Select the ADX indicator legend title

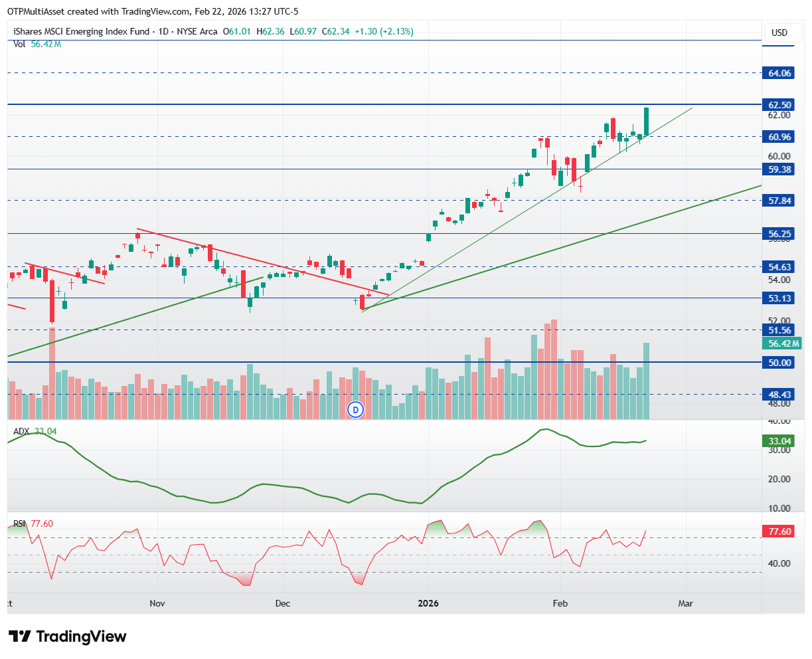[21, 431]
